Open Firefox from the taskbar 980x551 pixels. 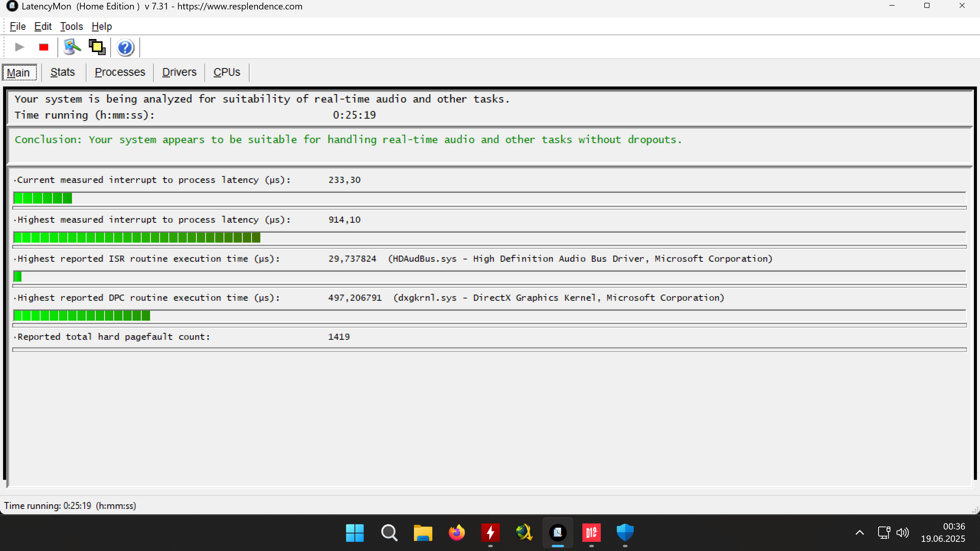click(457, 533)
